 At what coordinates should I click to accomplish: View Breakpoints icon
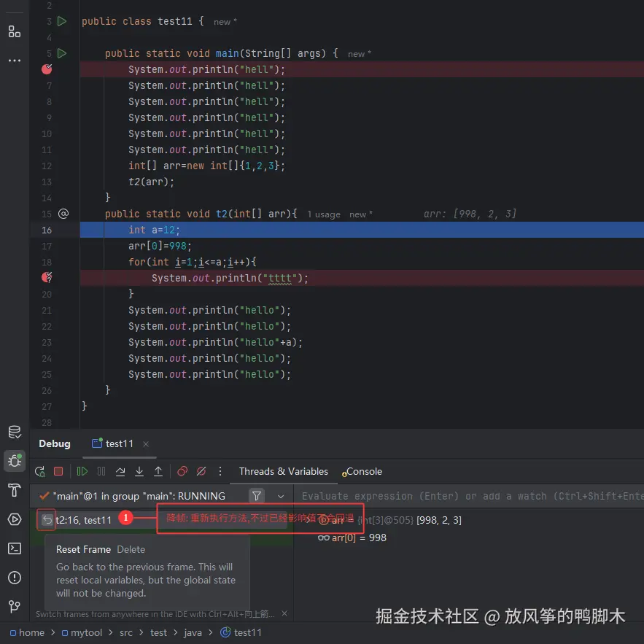[182, 471]
